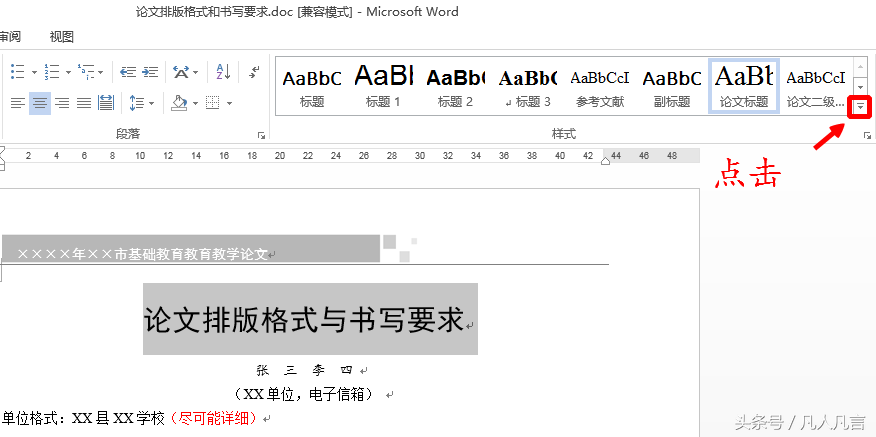Open borders dropdown arrow
The image size is (876, 437).
pyautogui.click(x=229, y=103)
